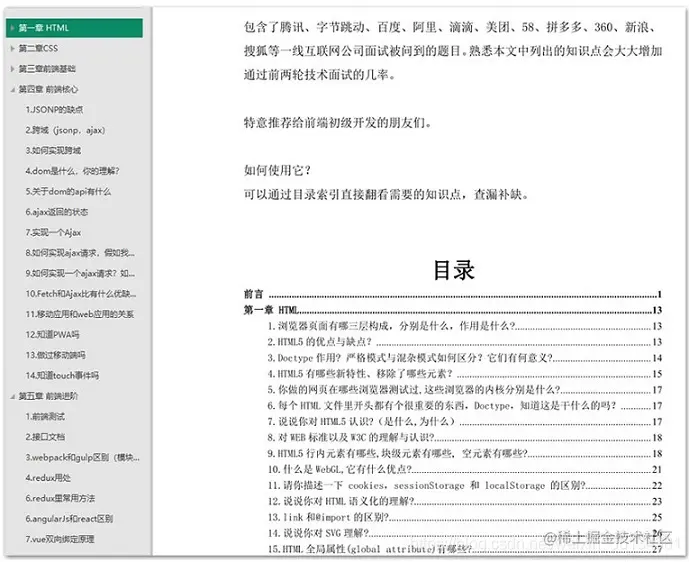Expand the 第一章 HTML bookmark arrow
The height and width of the screenshot is (562, 689).
(x=13, y=28)
